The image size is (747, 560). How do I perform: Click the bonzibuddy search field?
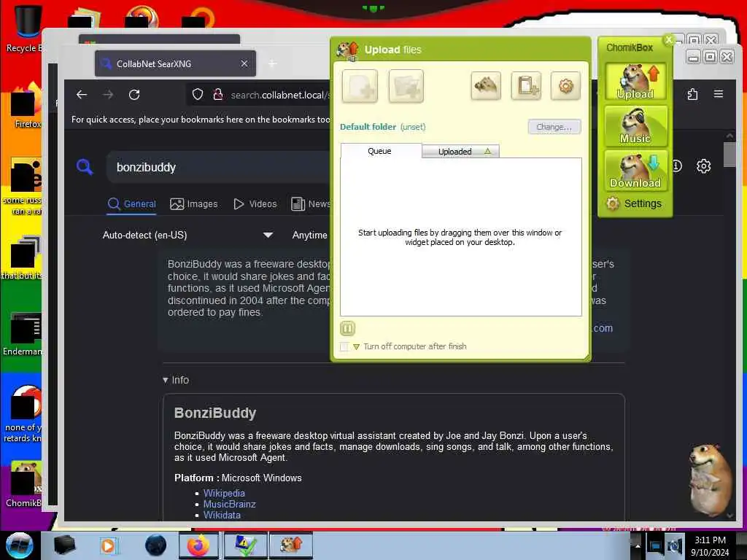tap(219, 167)
